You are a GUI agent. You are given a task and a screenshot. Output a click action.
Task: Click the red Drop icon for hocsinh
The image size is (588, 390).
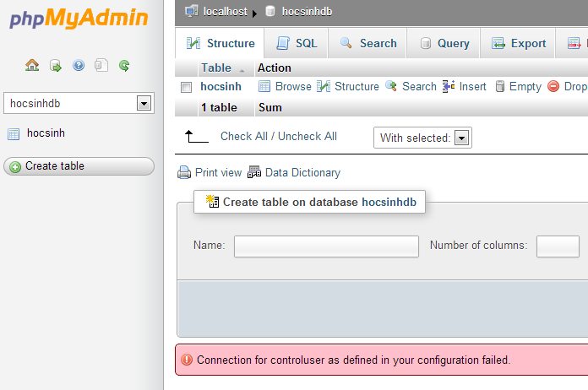pyautogui.click(x=553, y=86)
